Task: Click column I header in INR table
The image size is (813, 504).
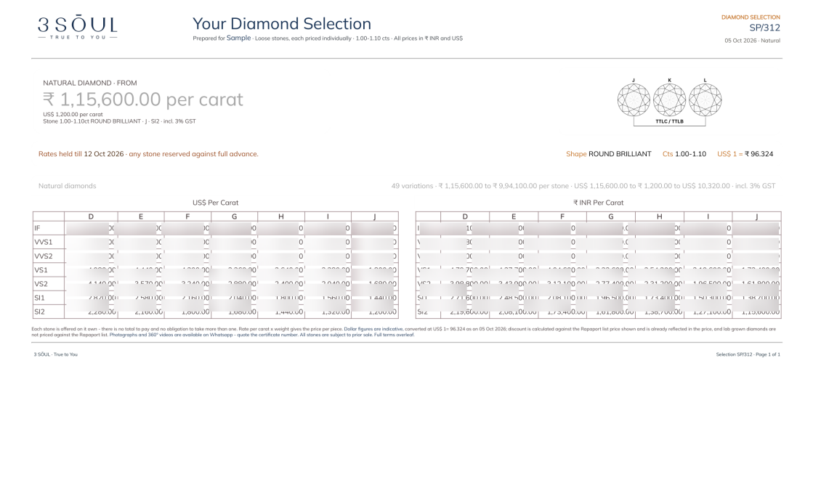Action: 708,216
